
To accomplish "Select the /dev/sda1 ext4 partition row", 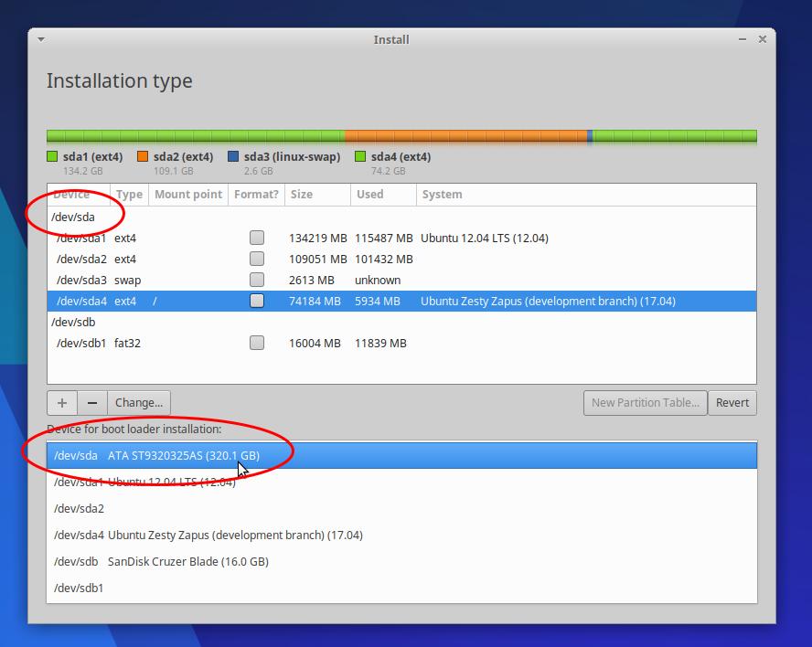I will (401, 239).
